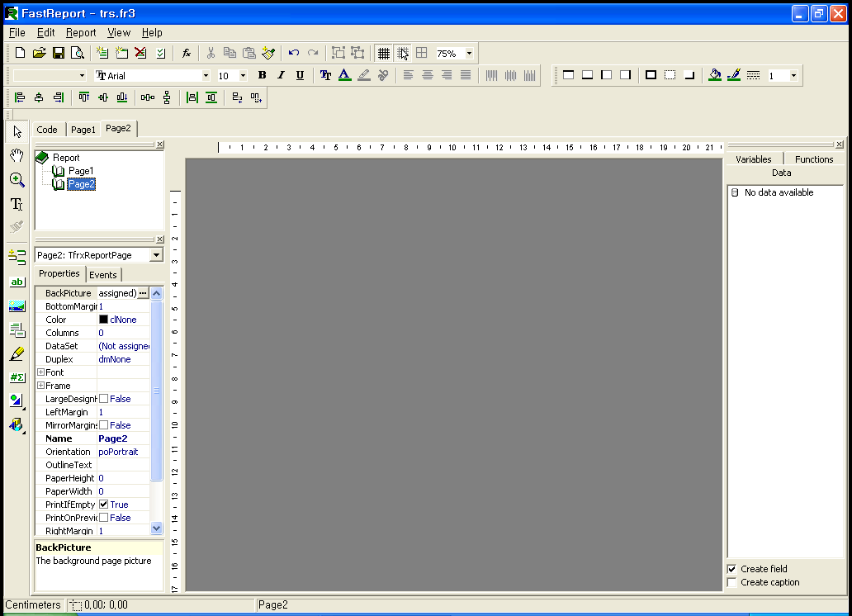Switch to the Events tab

tap(103, 275)
